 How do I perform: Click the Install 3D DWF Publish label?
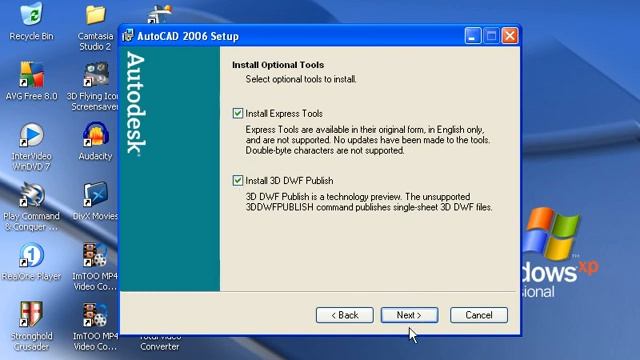click(x=289, y=180)
